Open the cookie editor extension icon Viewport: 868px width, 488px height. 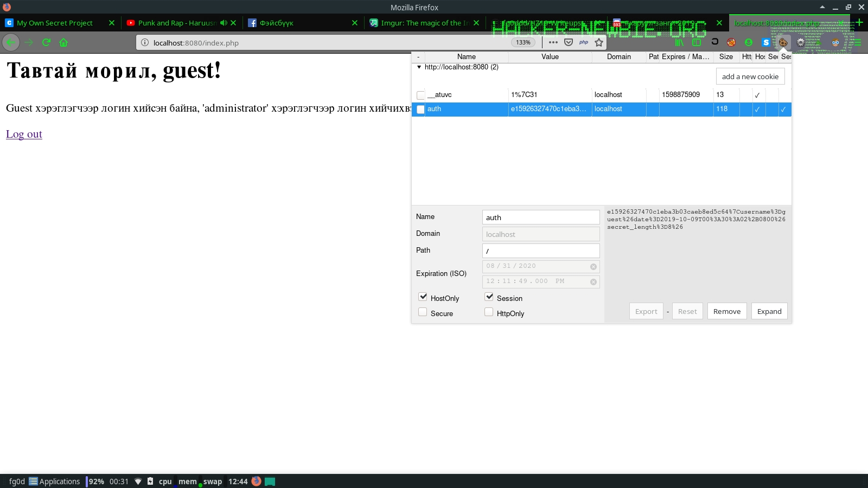point(783,42)
